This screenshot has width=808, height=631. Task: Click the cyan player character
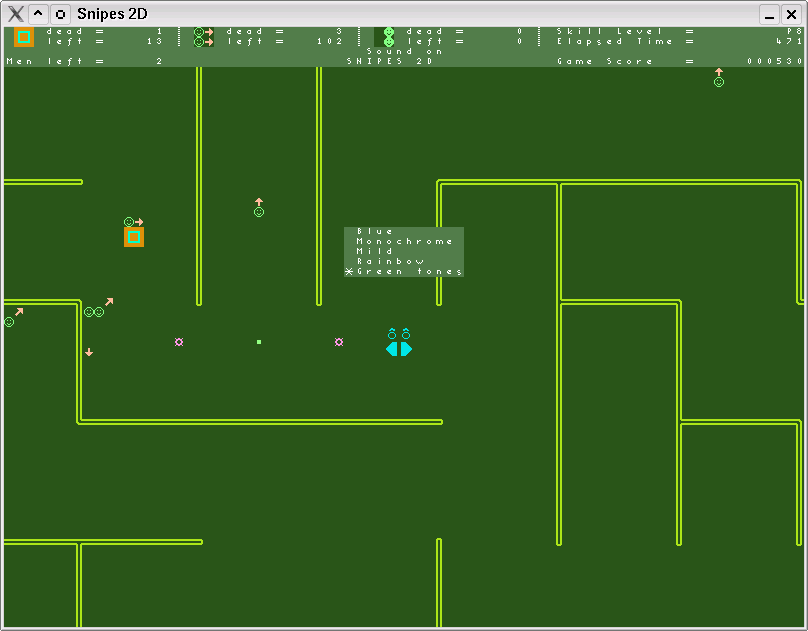[x=399, y=342]
